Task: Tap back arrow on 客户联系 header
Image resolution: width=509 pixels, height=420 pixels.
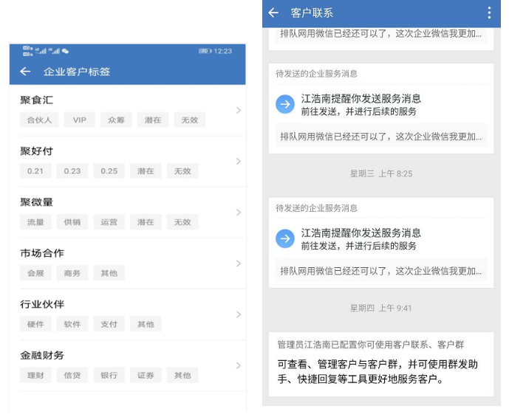Action: [273, 13]
